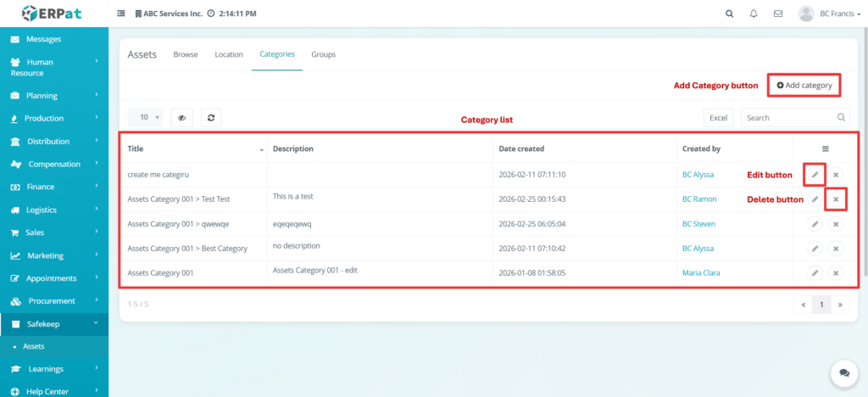Open the table columns menu icon
This screenshot has width=868, height=397.
click(x=826, y=148)
